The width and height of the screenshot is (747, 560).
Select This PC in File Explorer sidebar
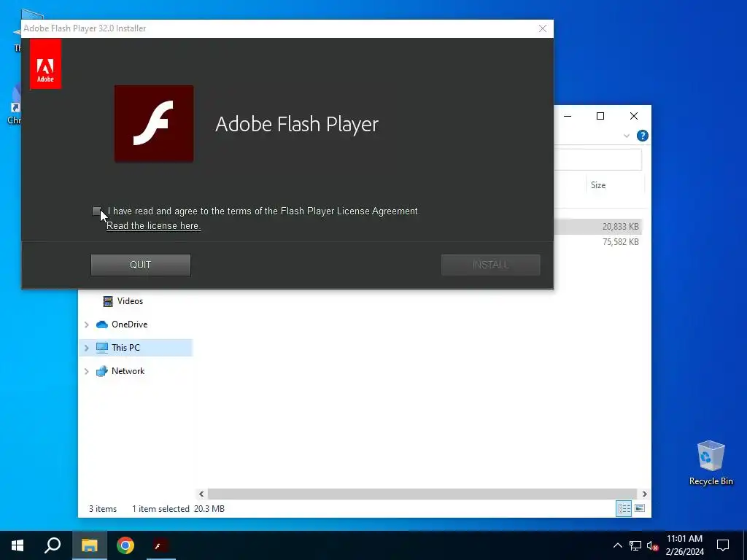pos(136,348)
